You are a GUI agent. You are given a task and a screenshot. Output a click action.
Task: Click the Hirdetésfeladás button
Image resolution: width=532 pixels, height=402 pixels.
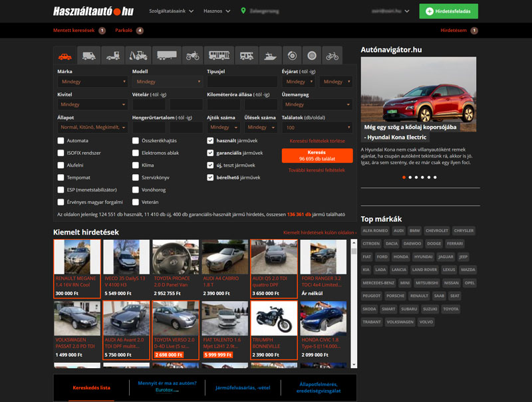[x=448, y=11]
